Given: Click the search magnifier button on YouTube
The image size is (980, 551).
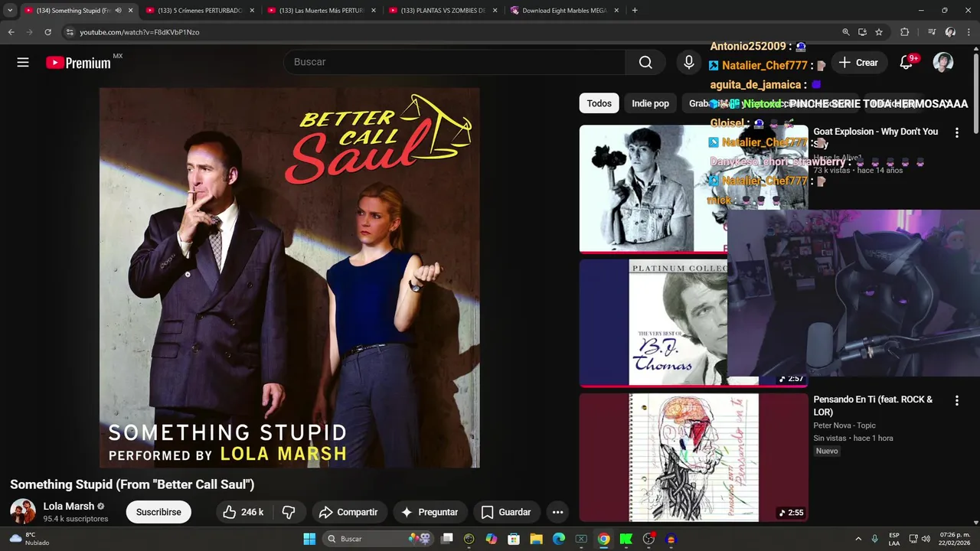Looking at the screenshot, I should (645, 62).
